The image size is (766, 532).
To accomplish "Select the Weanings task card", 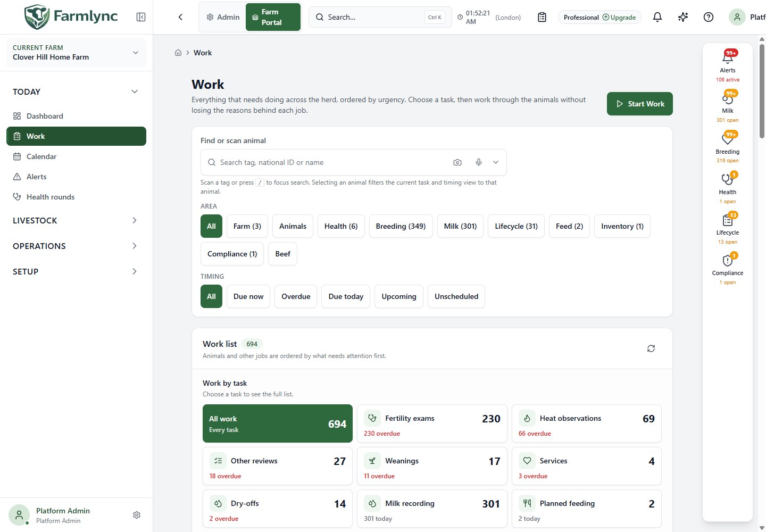I will 432,466.
